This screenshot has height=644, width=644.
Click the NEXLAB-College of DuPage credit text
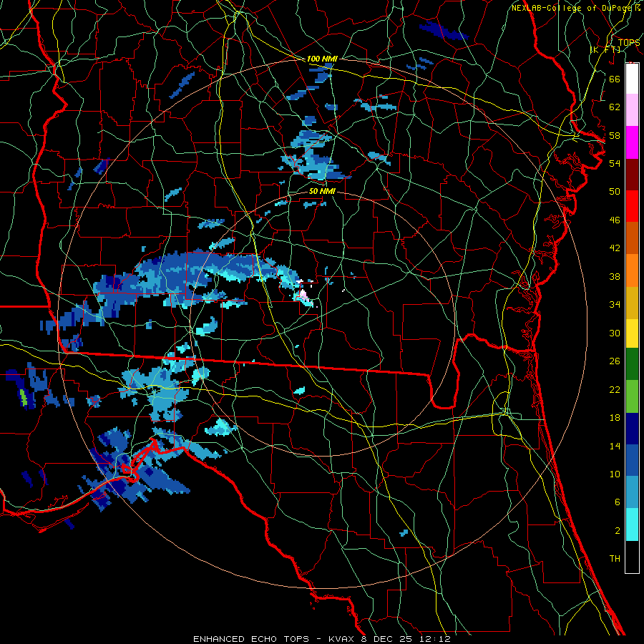(573, 8)
